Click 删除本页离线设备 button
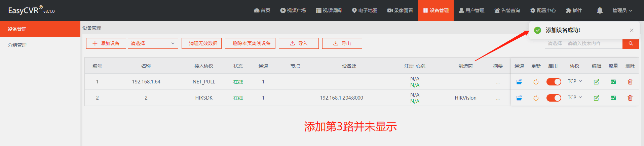Screen dimensions: 644x146 [250, 43]
